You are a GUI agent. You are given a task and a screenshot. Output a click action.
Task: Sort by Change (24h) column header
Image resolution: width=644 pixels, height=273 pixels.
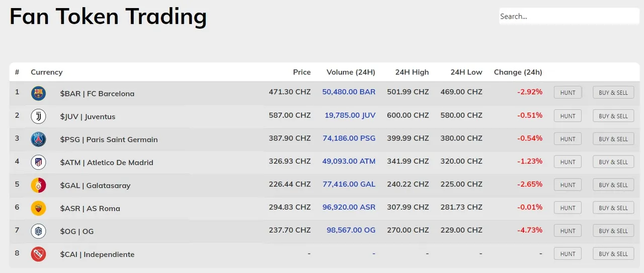pyautogui.click(x=518, y=72)
